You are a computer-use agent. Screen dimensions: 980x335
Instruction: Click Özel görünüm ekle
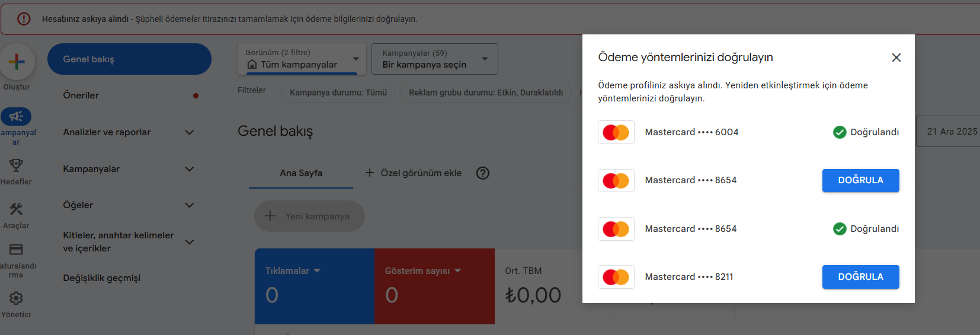413,173
